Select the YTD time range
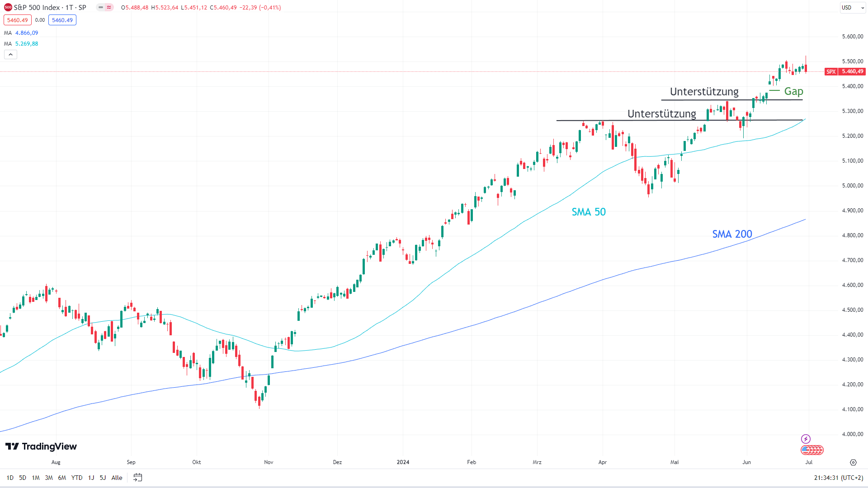Viewport: 868px width, 488px height. pyautogui.click(x=77, y=478)
